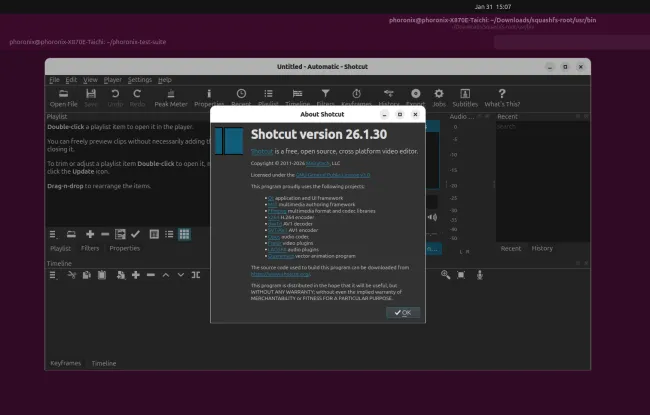Open the Shotcut link in About dialog
The image size is (650, 415).
pyautogui.click(x=262, y=151)
